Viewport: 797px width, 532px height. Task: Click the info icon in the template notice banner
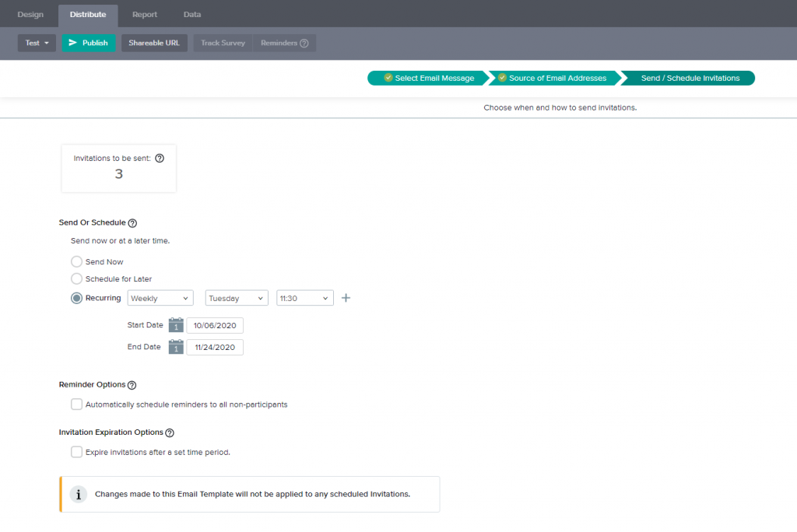78,494
